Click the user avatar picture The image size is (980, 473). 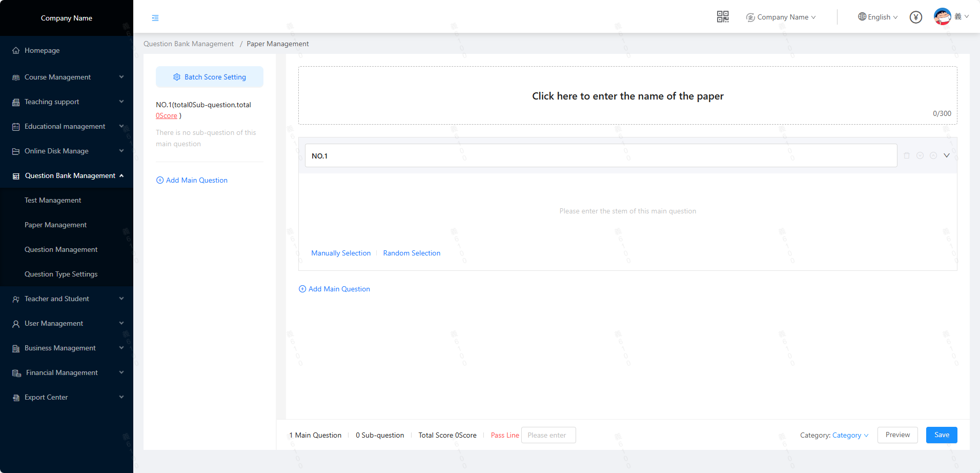point(942,17)
